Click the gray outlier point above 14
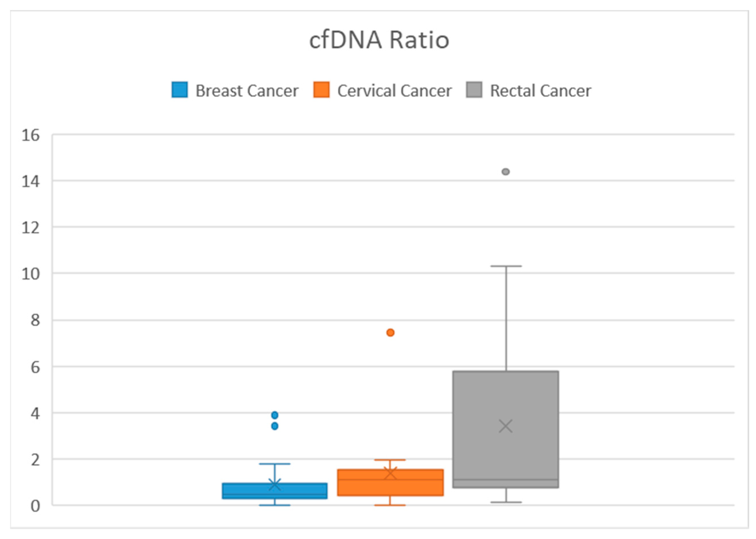This screenshot has height=539, width=756. tap(506, 172)
